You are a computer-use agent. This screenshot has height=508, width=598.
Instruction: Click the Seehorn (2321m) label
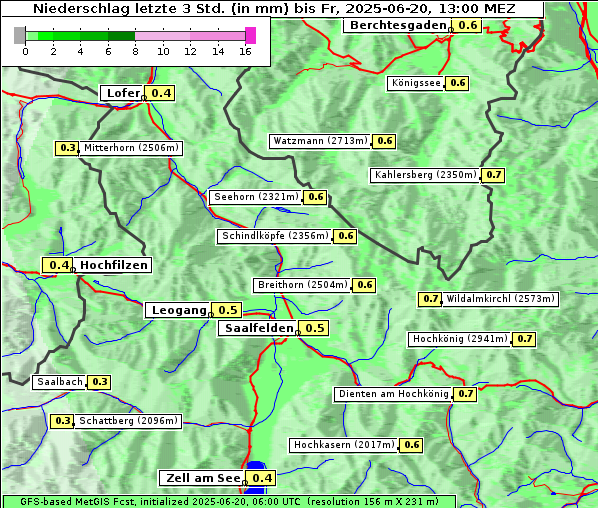click(256, 197)
